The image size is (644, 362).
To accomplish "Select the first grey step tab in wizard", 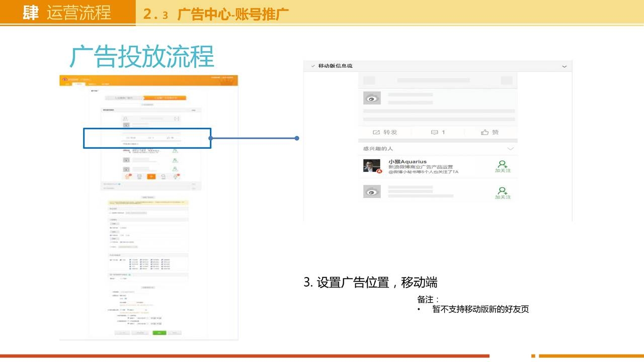I will click(x=123, y=98).
